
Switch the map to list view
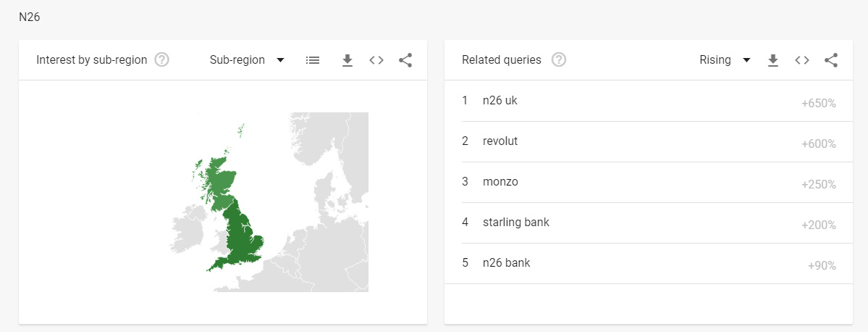[313, 60]
